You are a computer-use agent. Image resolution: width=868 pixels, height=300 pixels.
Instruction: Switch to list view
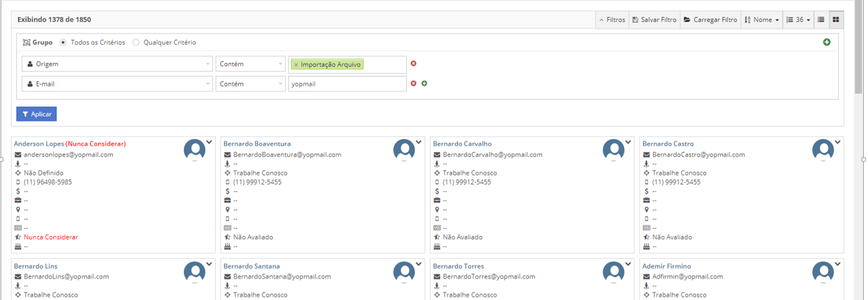821,20
